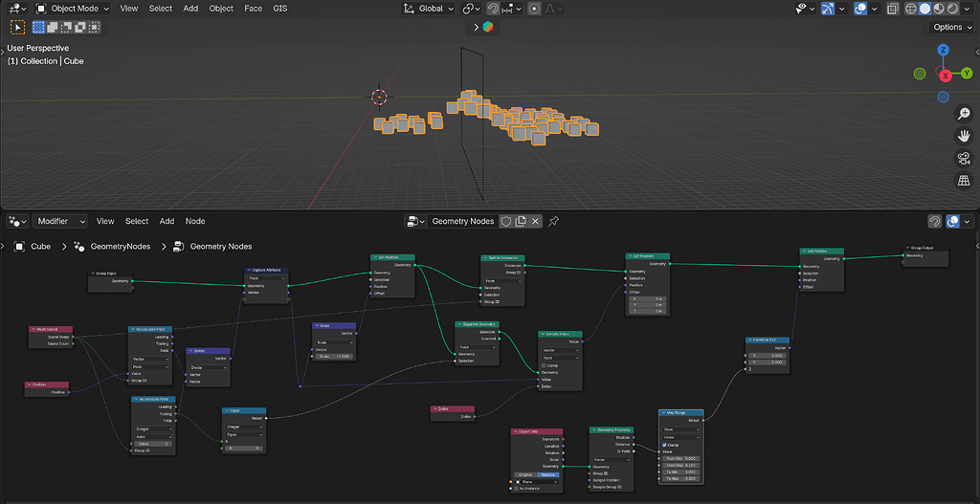Open the 3D viewport Select menu
This screenshot has height=504, width=980.
(x=161, y=9)
